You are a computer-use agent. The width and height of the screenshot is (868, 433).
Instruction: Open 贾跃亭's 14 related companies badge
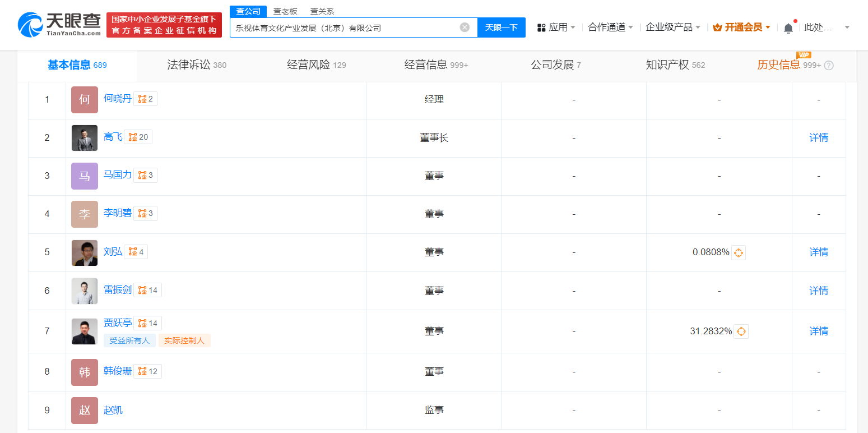click(x=147, y=323)
